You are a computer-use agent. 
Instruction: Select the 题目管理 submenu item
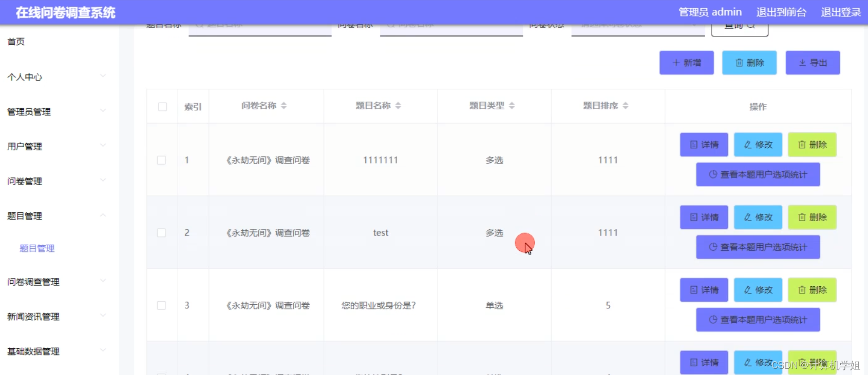pos(37,248)
